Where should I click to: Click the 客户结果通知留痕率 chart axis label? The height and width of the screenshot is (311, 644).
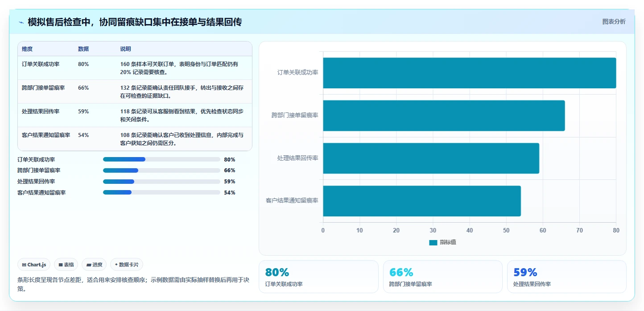point(292,201)
